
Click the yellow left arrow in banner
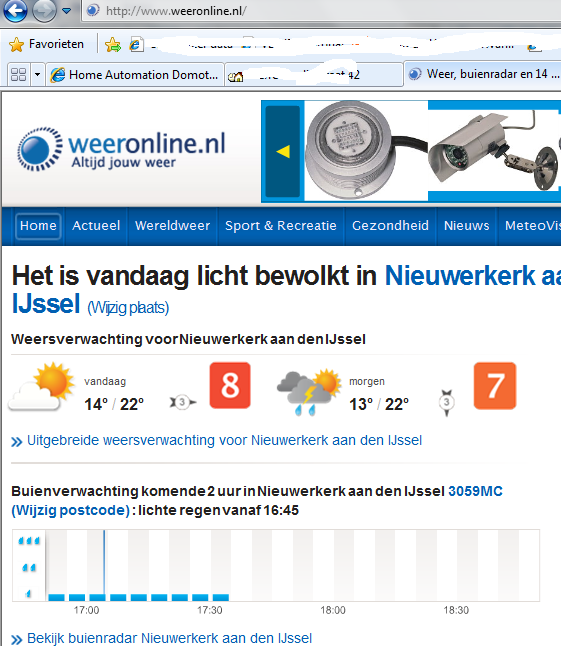(283, 151)
